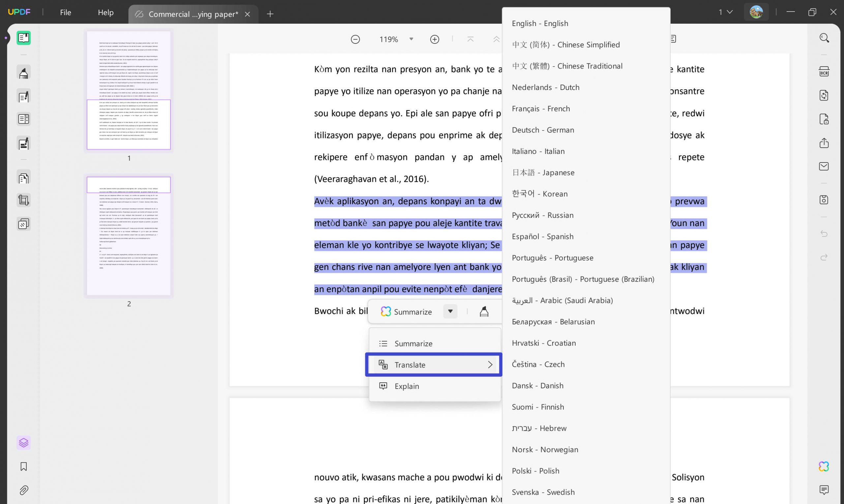Click the Summarize AI button in toolbar
This screenshot has height=504, width=844.
click(x=406, y=311)
